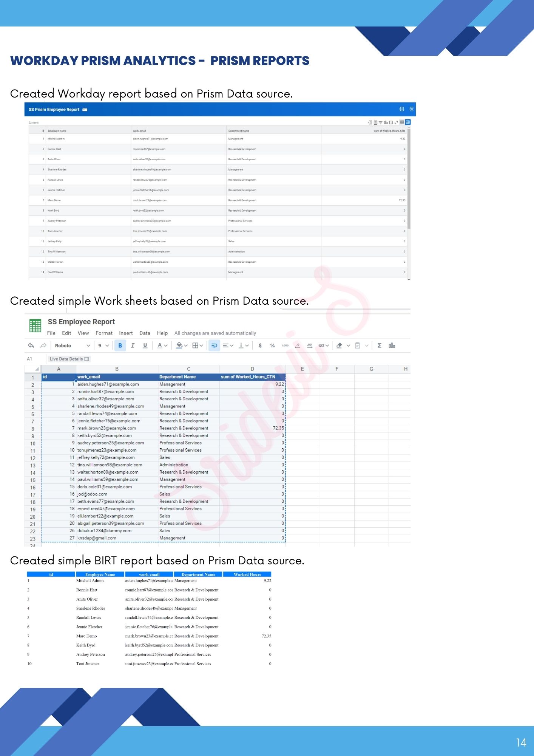Toggle underline formatting in worksheet
Screen dimensions: 534x756
point(145,345)
